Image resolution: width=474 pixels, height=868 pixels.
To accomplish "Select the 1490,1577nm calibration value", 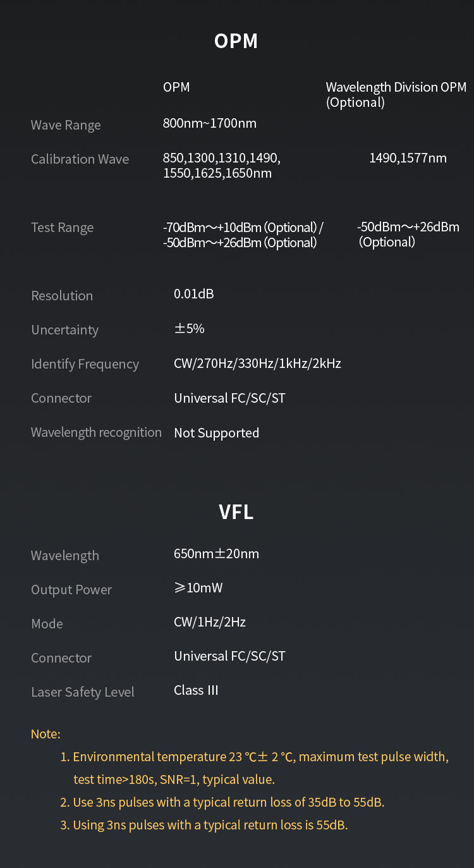I will click(408, 158).
